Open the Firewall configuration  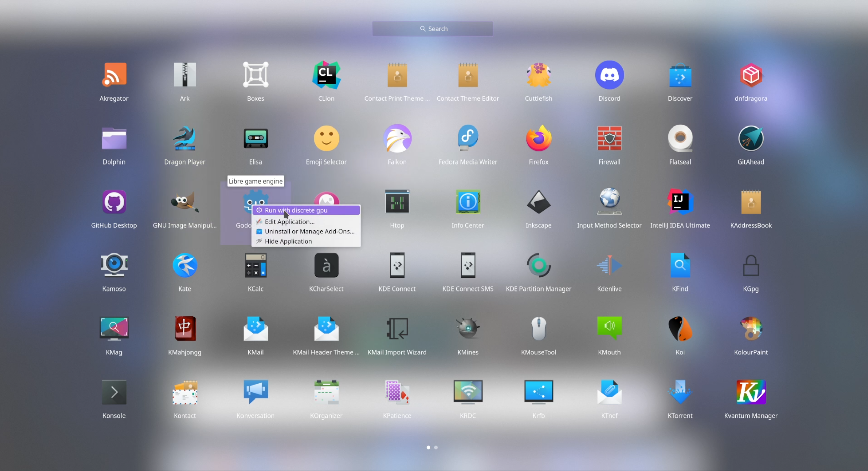click(609, 138)
